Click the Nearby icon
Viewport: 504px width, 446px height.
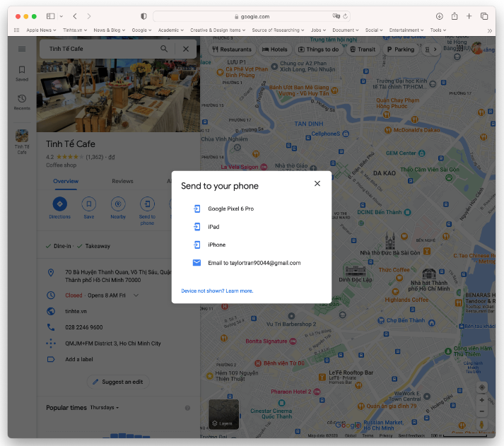(118, 204)
